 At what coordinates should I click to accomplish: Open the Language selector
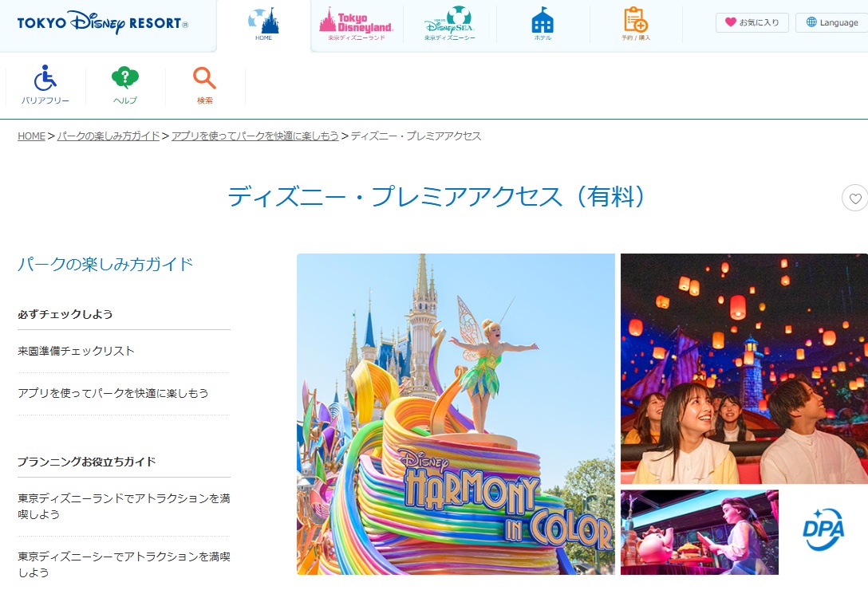click(x=832, y=22)
